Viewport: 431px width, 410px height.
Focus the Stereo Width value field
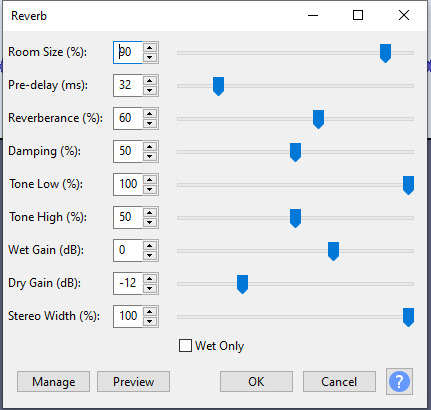coord(128,316)
